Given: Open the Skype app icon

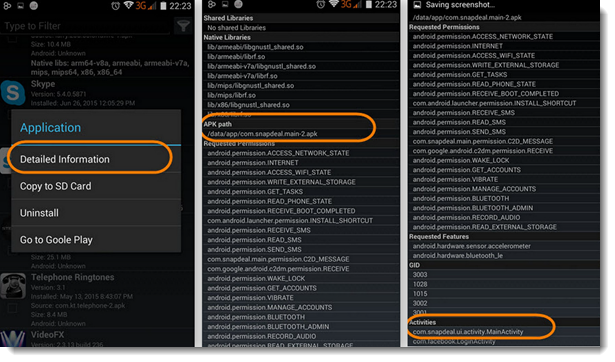Looking at the screenshot, I should tap(13, 93).
